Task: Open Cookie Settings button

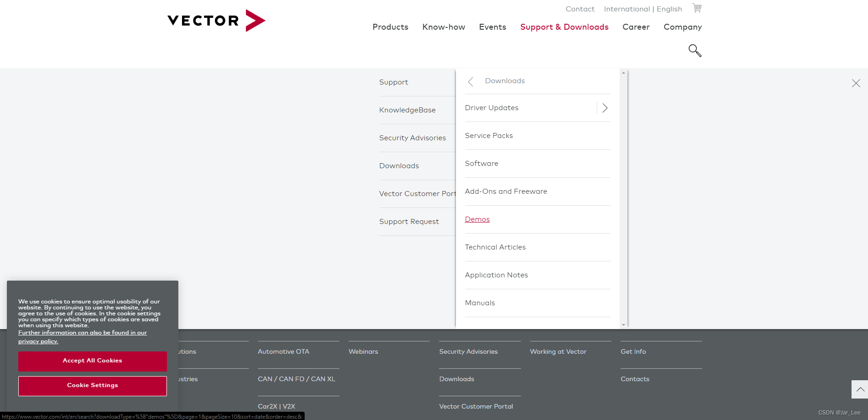Action: coord(92,386)
